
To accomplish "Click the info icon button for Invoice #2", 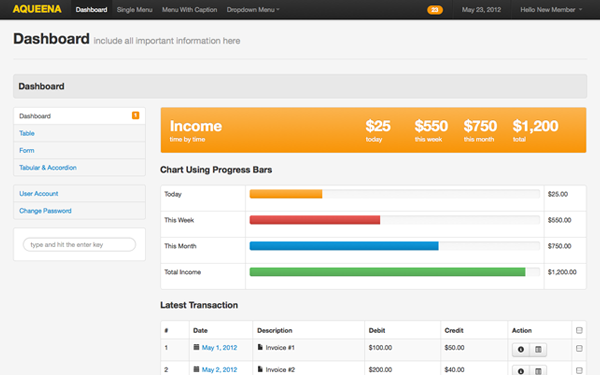I will pos(521,371).
